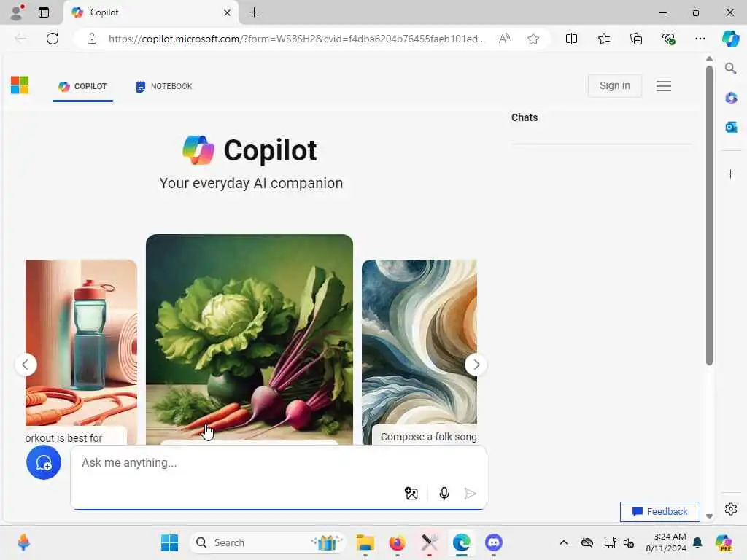This screenshot has width=747, height=560.
Task: Open the Feedback button
Action: tap(659, 511)
